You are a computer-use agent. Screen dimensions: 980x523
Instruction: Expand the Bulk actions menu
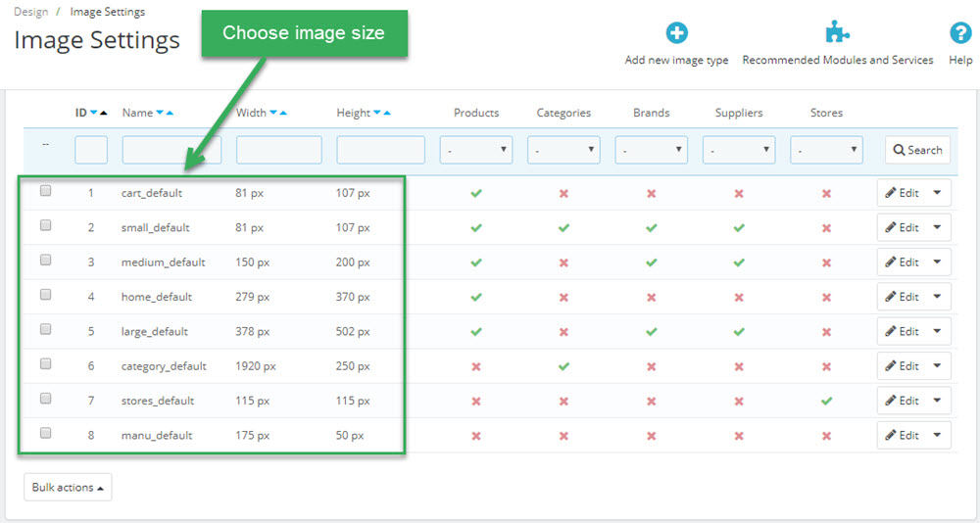pos(68,488)
